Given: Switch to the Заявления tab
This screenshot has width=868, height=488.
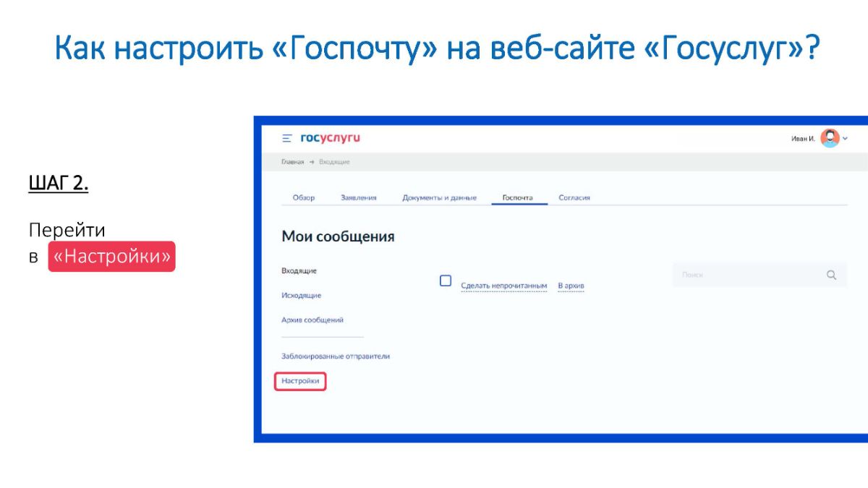Looking at the screenshot, I should tap(358, 197).
